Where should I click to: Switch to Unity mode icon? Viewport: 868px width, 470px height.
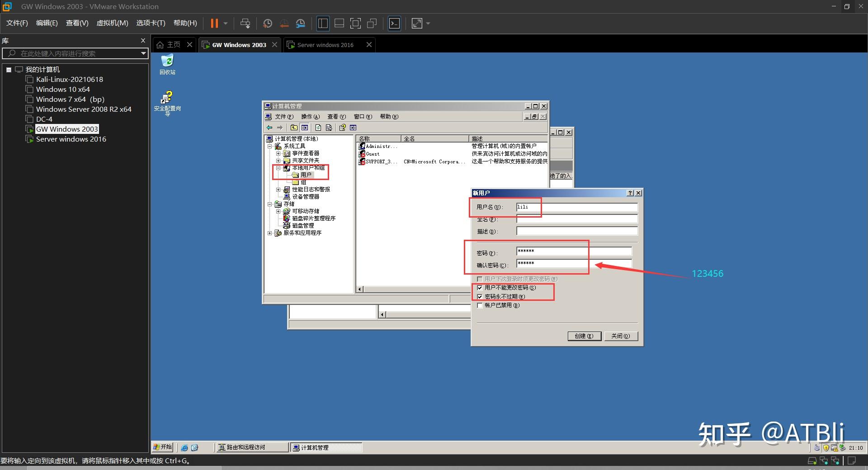[372, 23]
